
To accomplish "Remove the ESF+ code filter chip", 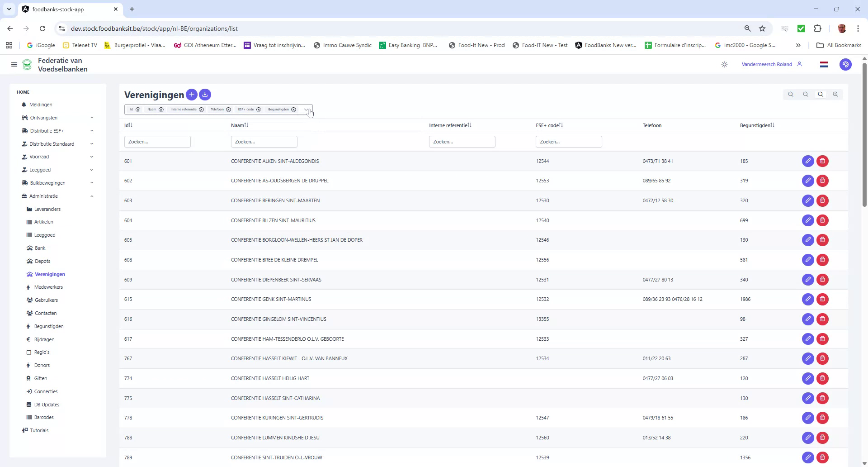I will coord(258,109).
